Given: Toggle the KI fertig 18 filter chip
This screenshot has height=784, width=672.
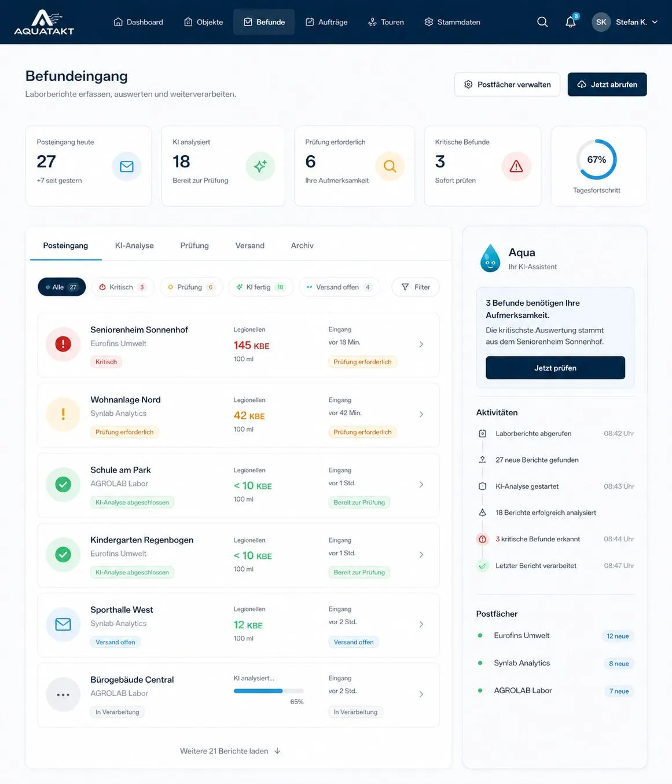Looking at the screenshot, I should pyautogui.click(x=261, y=287).
